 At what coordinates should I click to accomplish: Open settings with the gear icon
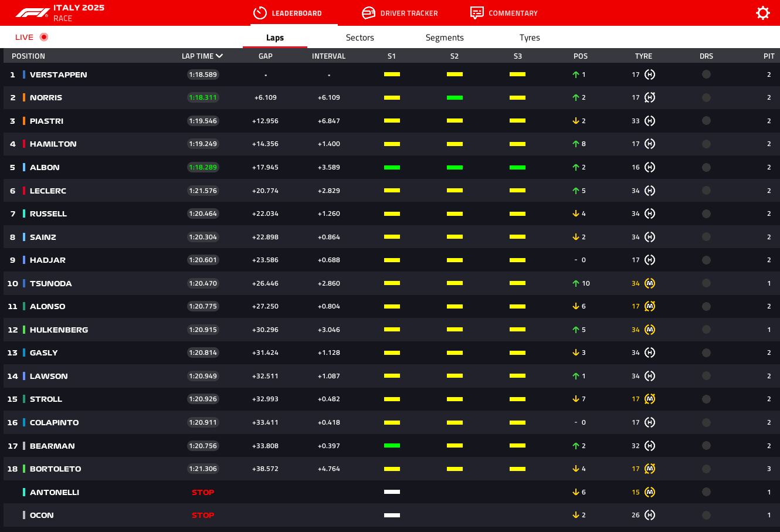762,13
